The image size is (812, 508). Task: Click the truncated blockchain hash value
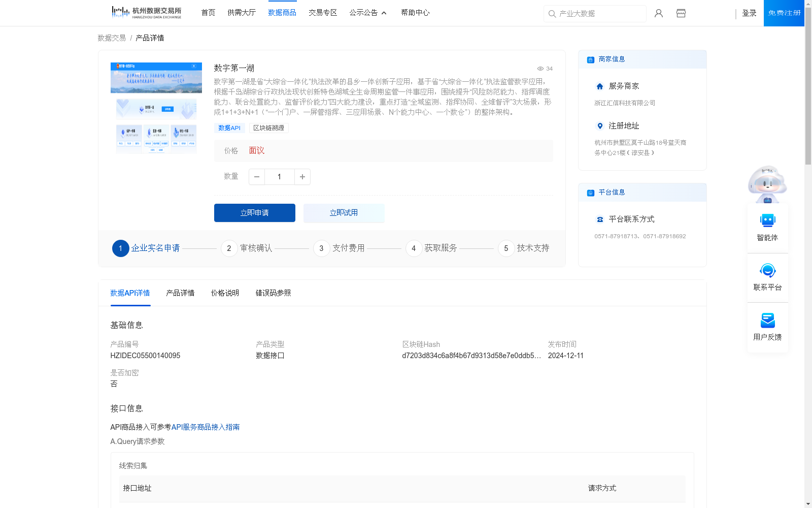point(471,356)
